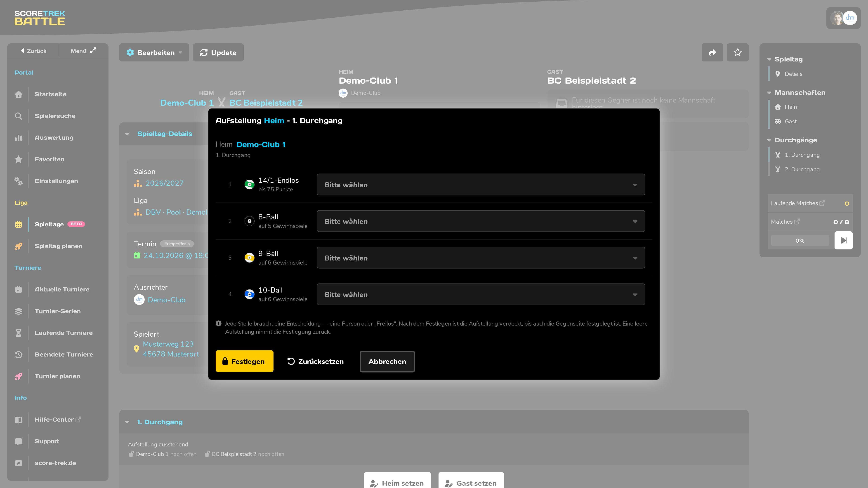Click the share arrow icon
The height and width of the screenshot is (488, 868).
(712, 53)
